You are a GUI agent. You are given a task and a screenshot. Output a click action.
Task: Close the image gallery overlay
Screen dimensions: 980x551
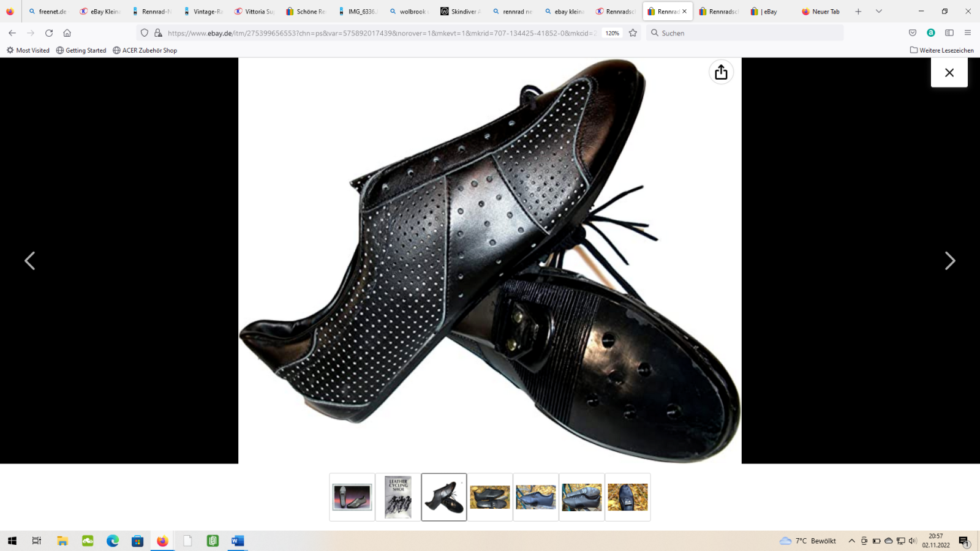[x=949, y=72]
